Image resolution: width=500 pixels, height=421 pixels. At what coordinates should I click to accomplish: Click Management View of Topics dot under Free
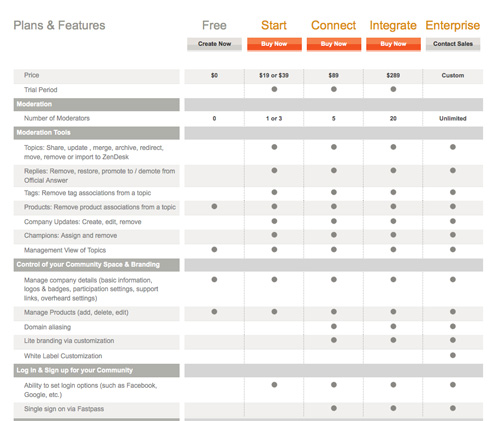pos(214,249)
